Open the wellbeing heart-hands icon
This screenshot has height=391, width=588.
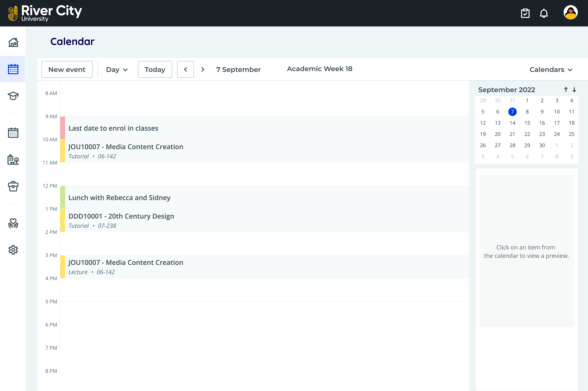(13, 223)
